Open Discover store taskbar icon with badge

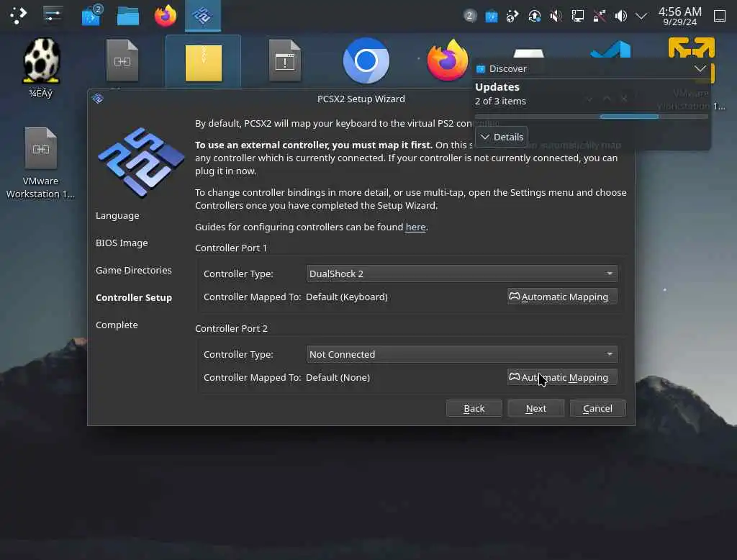(x=91, y=16)
